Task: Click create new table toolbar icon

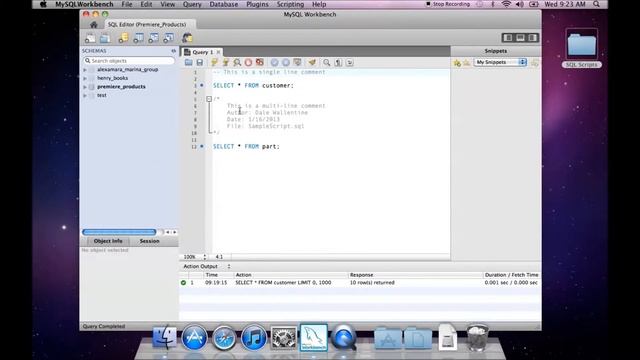Action: pos(138,38)
